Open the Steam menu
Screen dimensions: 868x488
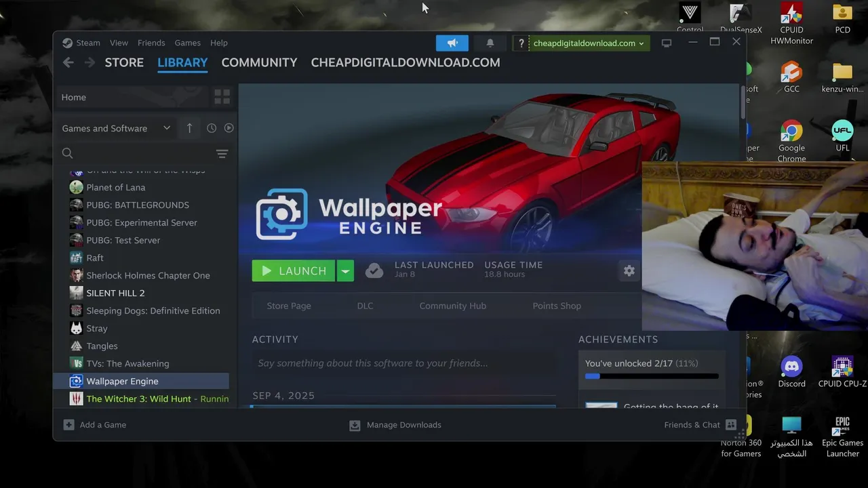coord(87,43)
